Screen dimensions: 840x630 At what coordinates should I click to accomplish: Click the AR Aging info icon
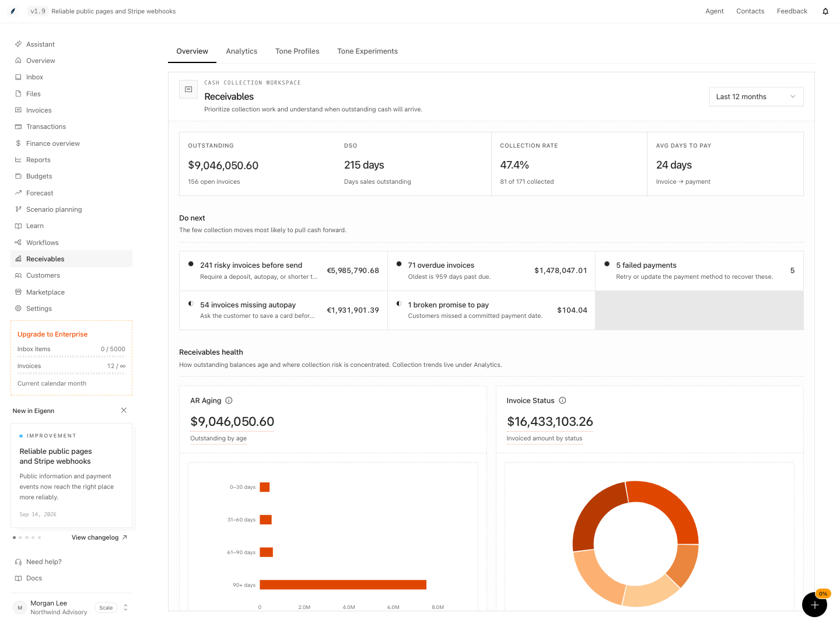pyautogui.click(x=229, y=401)
